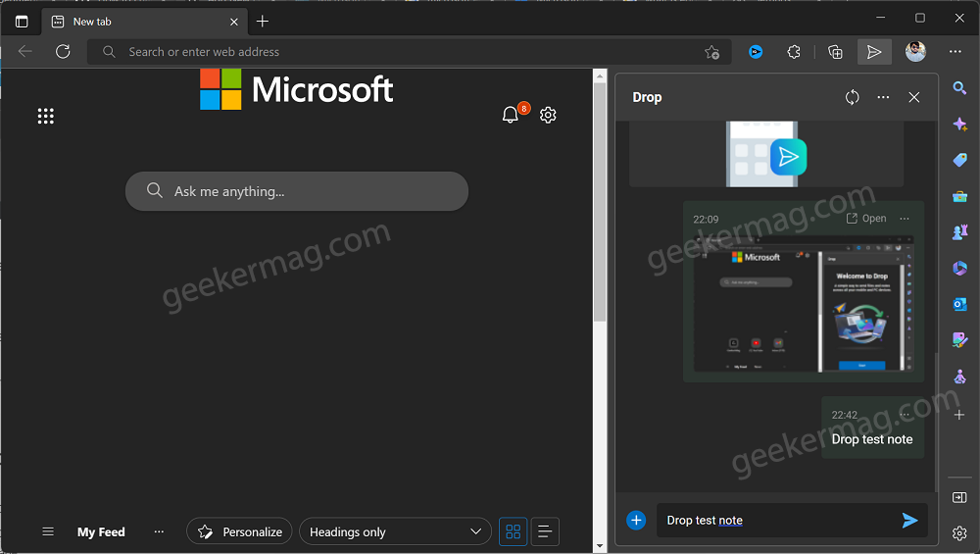
Task: Open the blue extension icon in the toolbar
Action: 756,52
